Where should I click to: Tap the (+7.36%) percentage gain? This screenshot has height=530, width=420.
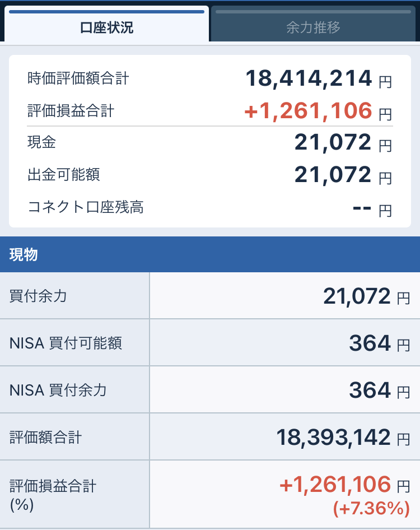371,509
